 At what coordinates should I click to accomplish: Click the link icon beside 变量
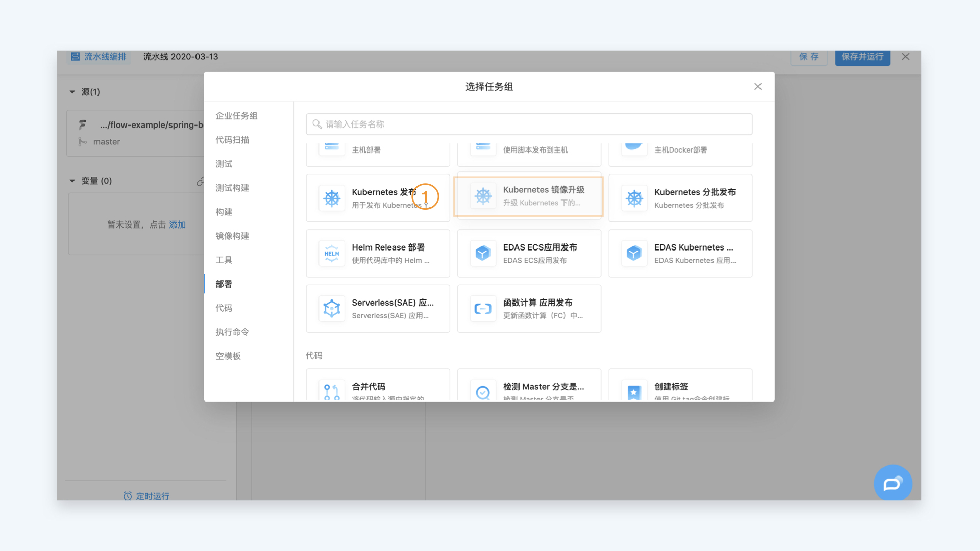[200, 181]
